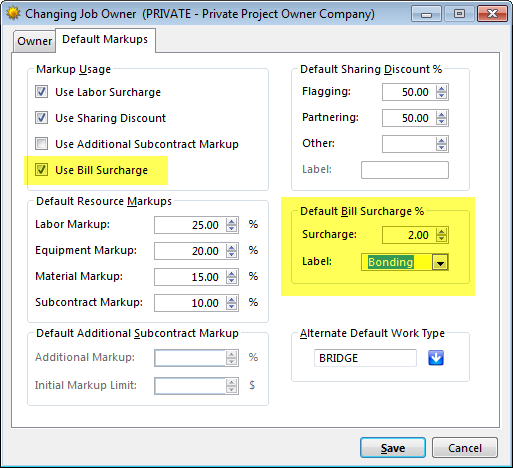Image resolution: width=513 pixels, height=468 pixels.
Task: Click the Subcontract Markup spinner arrows
Action: 231,303
